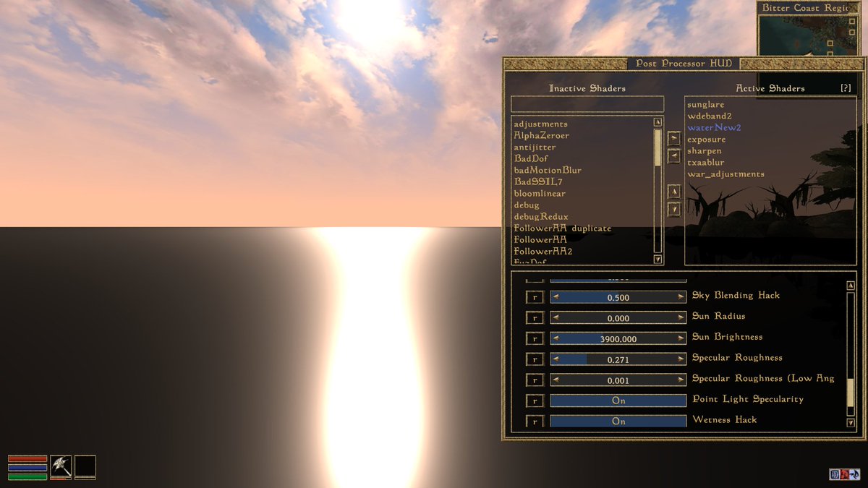Reset Specular Roughness 0.271 with r button
This screenshot has height=488, width=868.
click(534, 359)
